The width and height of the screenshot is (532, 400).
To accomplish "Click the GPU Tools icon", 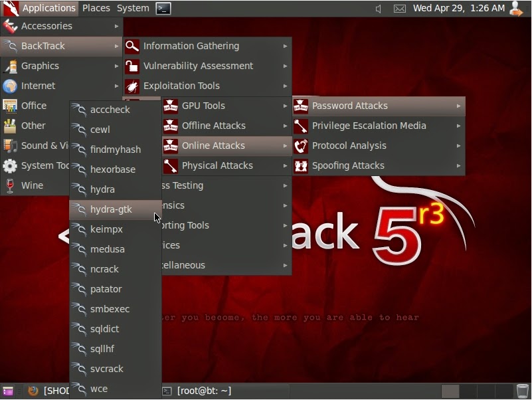I will [171, 106].
